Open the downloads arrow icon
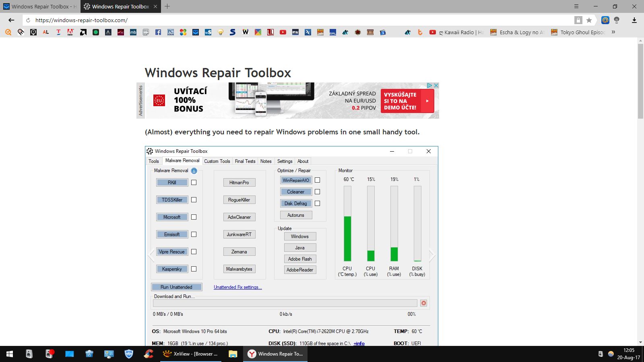Image resolution: width=644 pixels, height=362 pixels. 634,20
